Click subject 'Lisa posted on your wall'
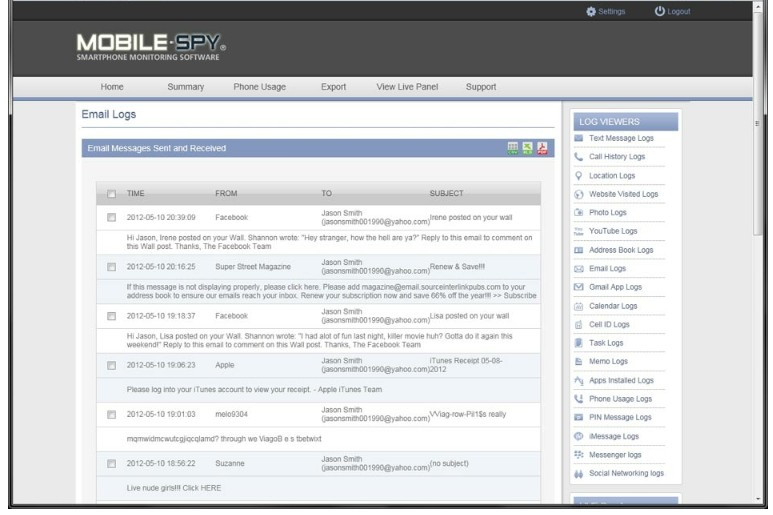The width and height of the screenshot is (773, 515). click(x=469, y=316)
